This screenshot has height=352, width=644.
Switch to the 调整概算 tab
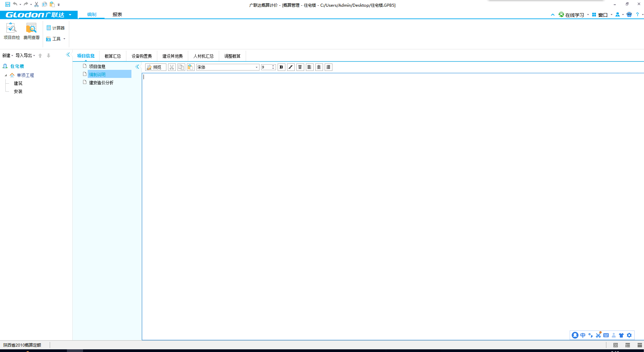(x=232, y=56)
